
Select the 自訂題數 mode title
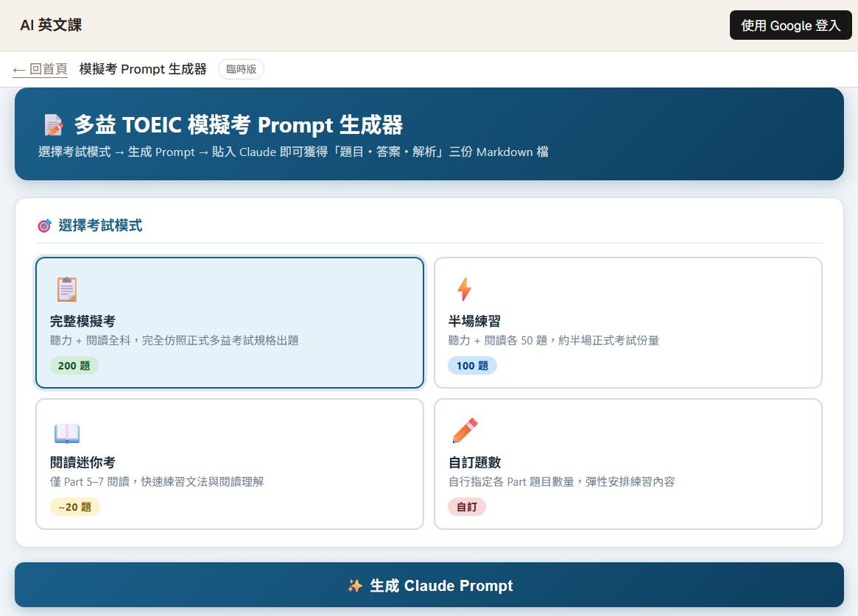pos(474,462)
